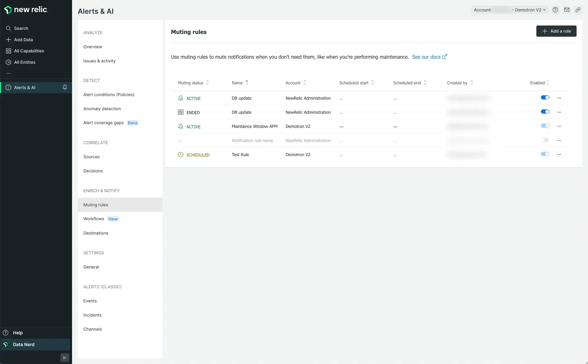This screenshot has width=588, height=364.
Task: Toggle Enabled switch for Test Rule
Action: point(545,154)
